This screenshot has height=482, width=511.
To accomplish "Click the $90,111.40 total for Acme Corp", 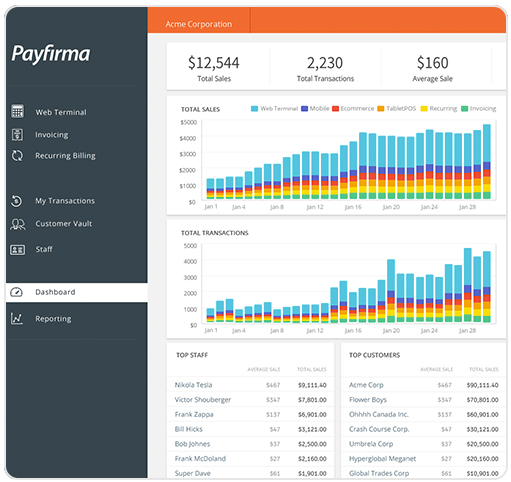I will coord(483,385).
